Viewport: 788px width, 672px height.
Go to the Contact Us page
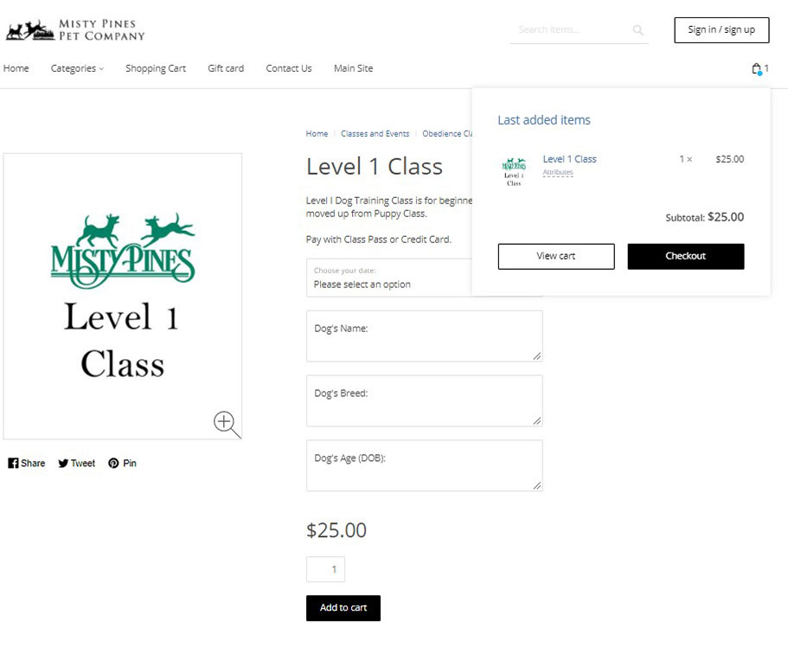pos(288,68)
